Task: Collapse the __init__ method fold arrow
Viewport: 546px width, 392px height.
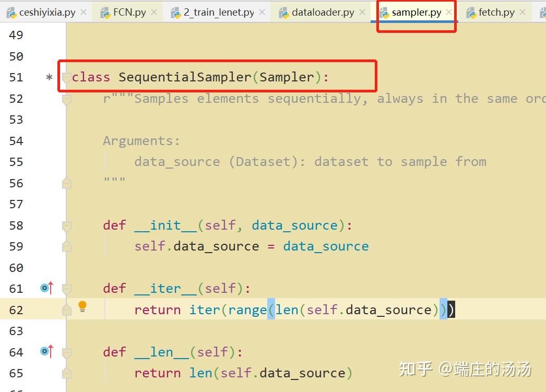Action: point(66,225)
